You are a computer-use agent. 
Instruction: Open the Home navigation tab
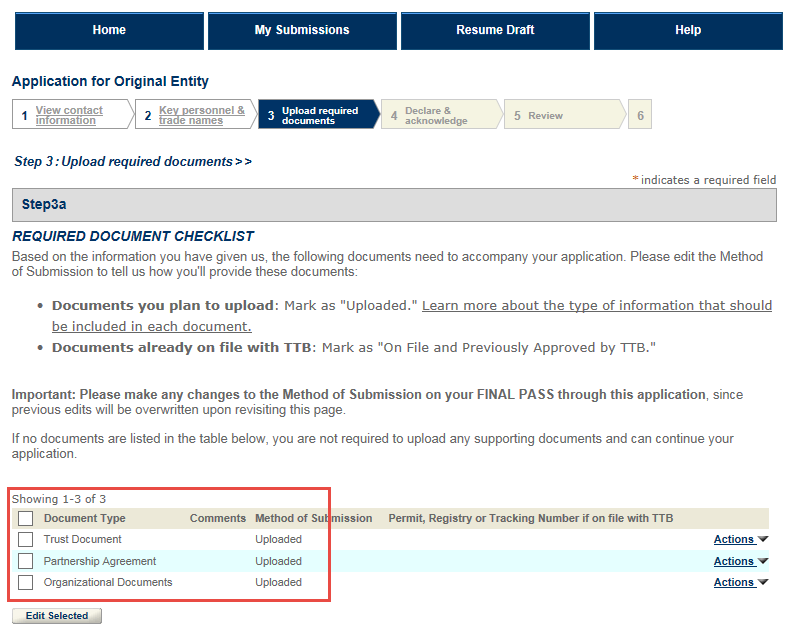click(109, 30)
